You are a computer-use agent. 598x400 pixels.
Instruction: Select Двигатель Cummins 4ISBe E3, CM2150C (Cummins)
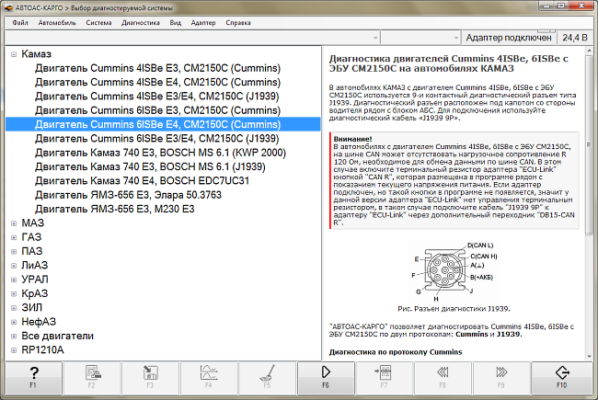point(158,68)
